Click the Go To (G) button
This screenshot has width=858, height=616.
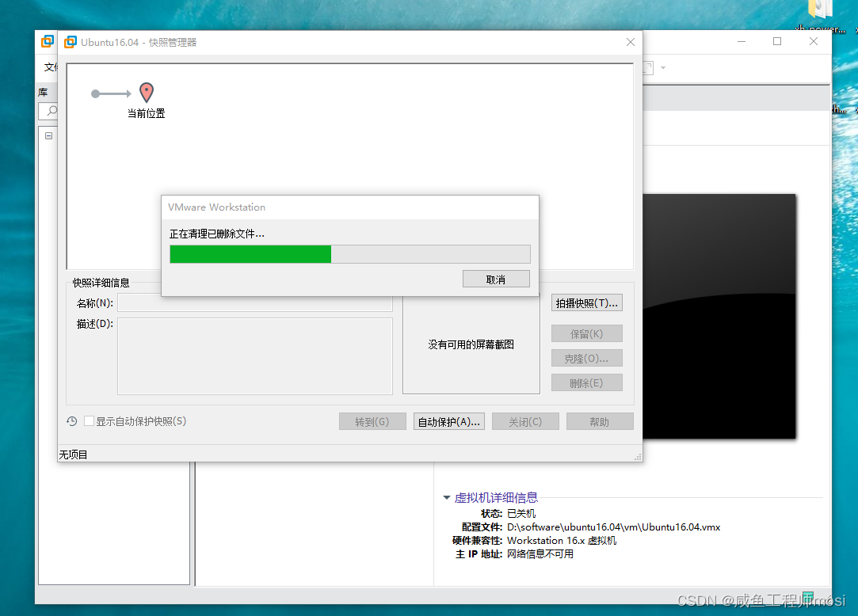372,421
